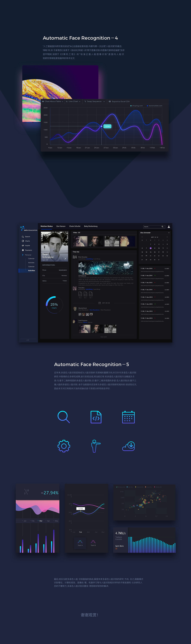Open Inquire in the sidebar
191x644 pixels.
26,245
